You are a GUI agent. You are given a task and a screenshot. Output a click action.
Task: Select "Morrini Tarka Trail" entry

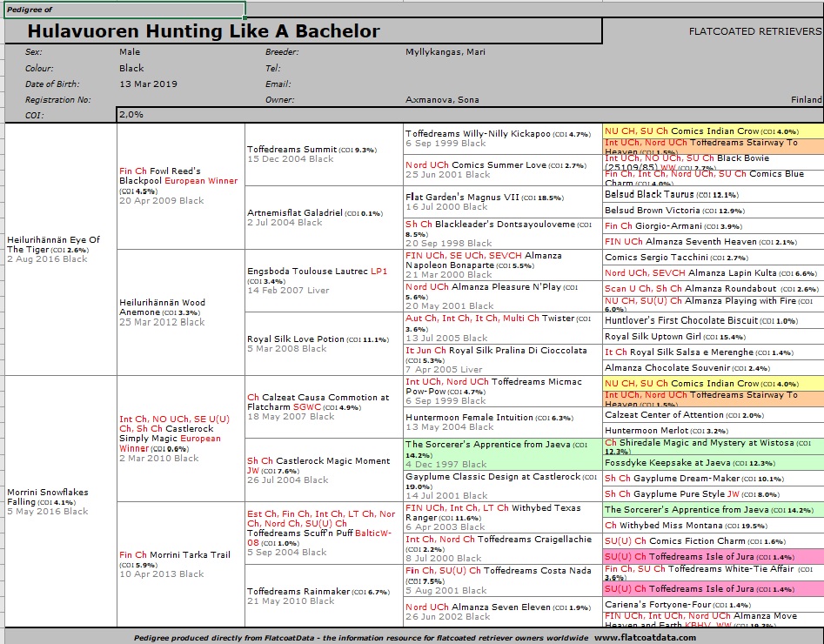click(181, 564)
